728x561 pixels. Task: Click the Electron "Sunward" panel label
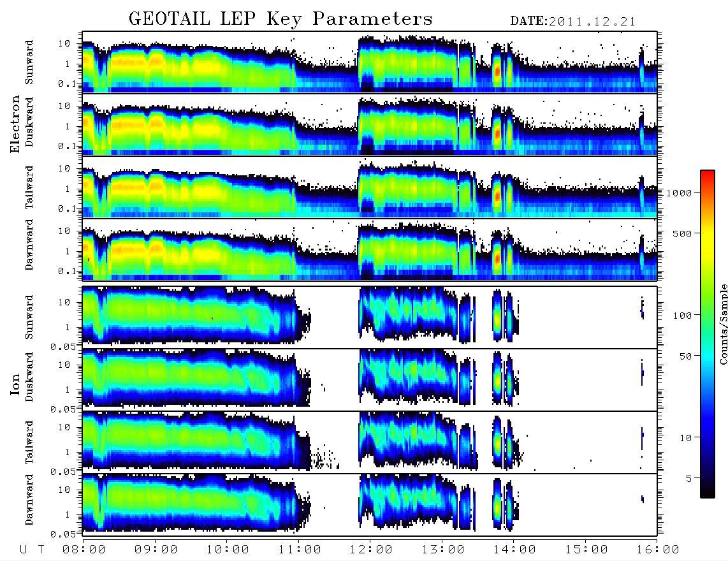pyautogui.click(x=29, y=62)
